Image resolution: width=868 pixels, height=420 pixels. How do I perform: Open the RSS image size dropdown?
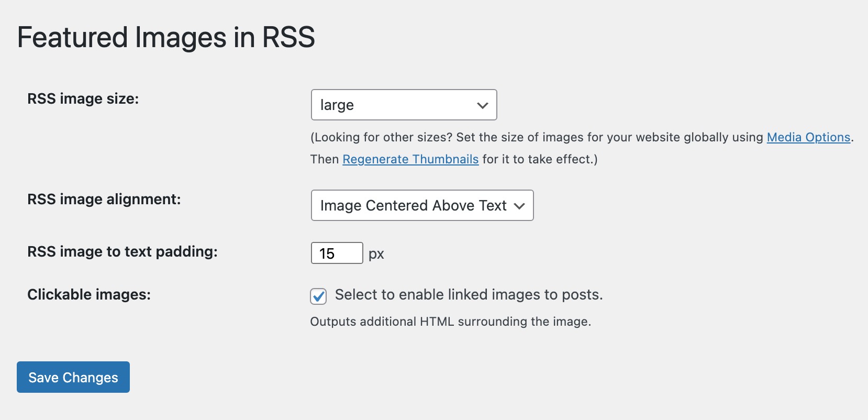tap(403, 105)
